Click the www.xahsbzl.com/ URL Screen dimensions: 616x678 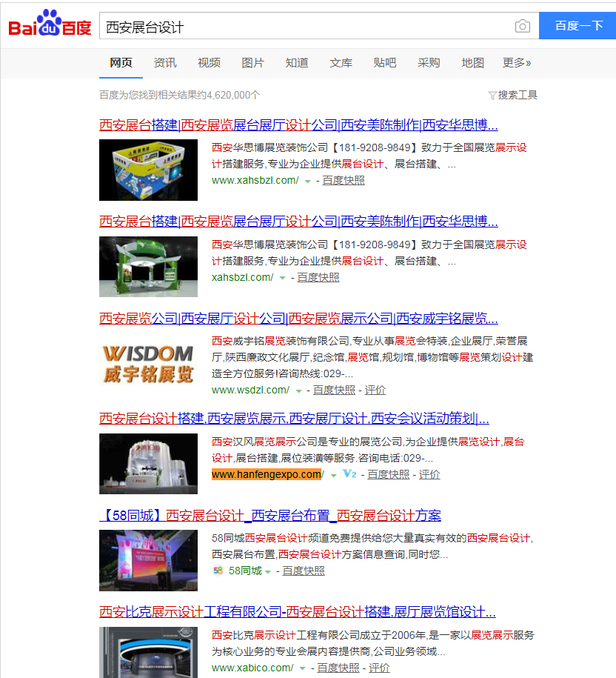255,180
